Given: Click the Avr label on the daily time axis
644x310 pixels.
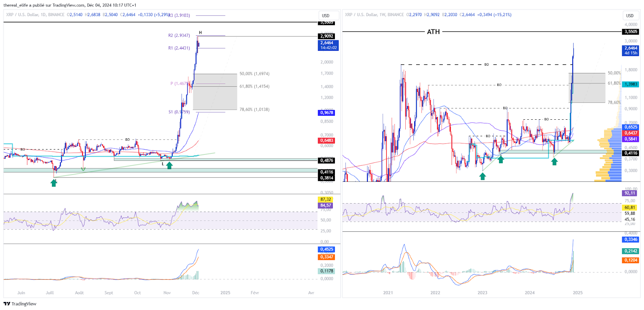Looking at the screenshot, I should [x=311, y=293].
